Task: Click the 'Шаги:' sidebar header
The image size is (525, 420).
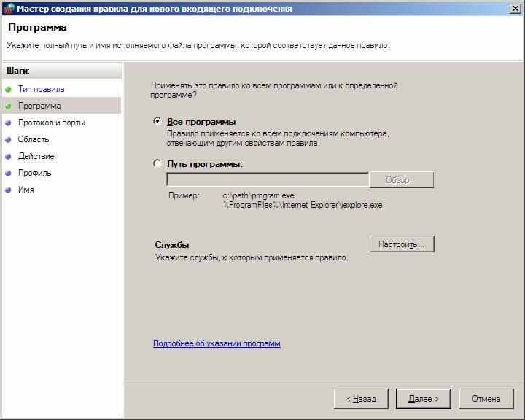Action: coord(18,71)
